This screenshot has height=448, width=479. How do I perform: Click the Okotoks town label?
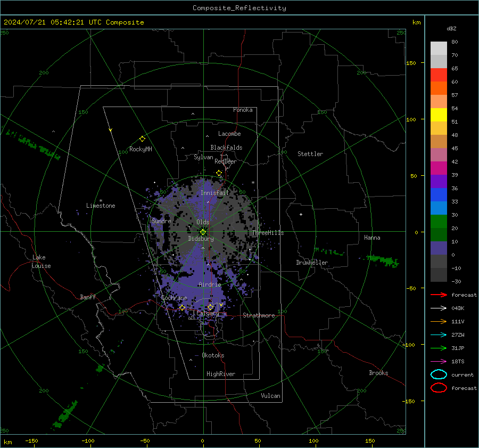pos(213,355)
